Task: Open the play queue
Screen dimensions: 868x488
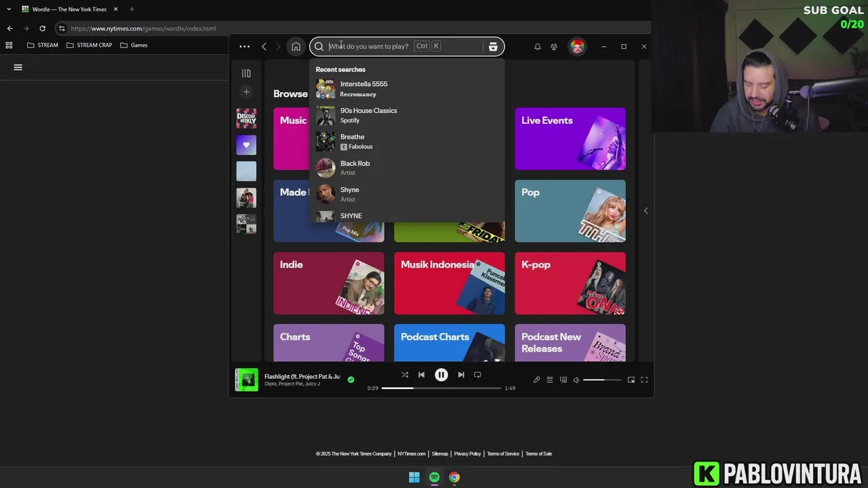Action: coord(550,380)
